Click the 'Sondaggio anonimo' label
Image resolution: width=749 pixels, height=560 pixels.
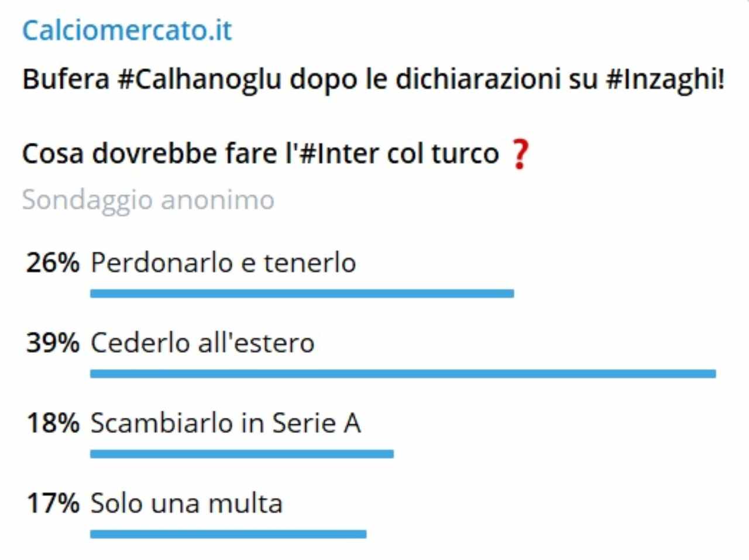coord(148,200)
